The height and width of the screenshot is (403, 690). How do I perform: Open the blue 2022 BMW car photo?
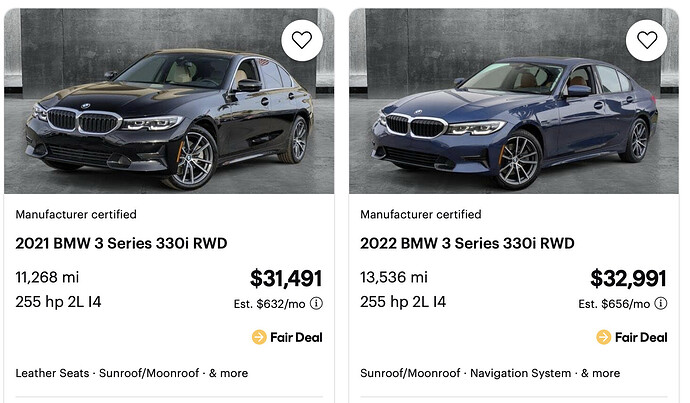coord(510,110)
